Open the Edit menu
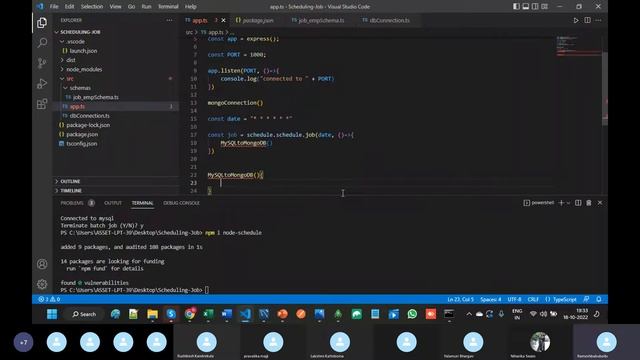This screenshot has width=640, height=360. pos(69,7)
